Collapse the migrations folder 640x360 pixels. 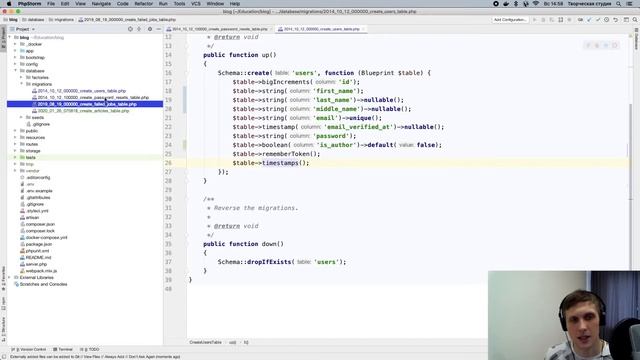(x=22, y=84)
